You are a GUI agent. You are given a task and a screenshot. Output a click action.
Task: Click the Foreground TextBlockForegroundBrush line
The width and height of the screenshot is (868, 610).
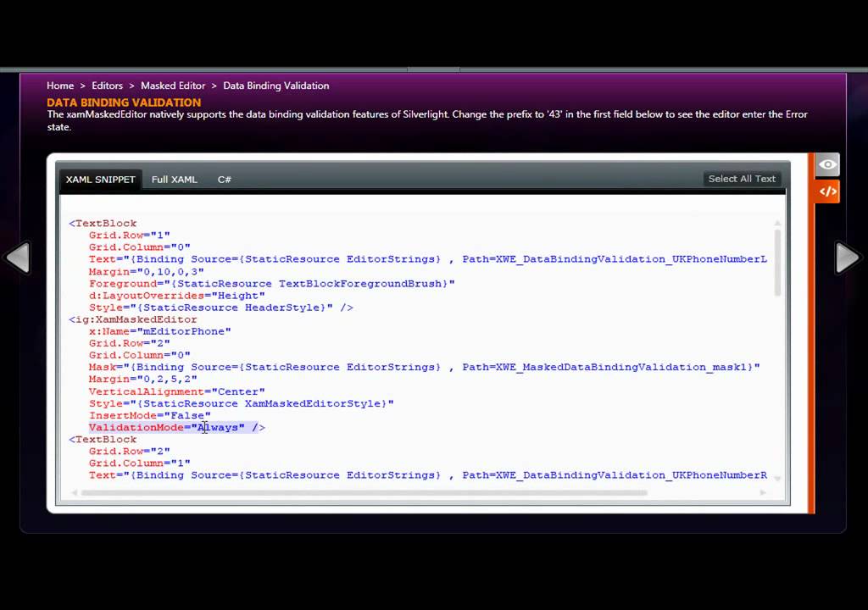click(271, 284)
